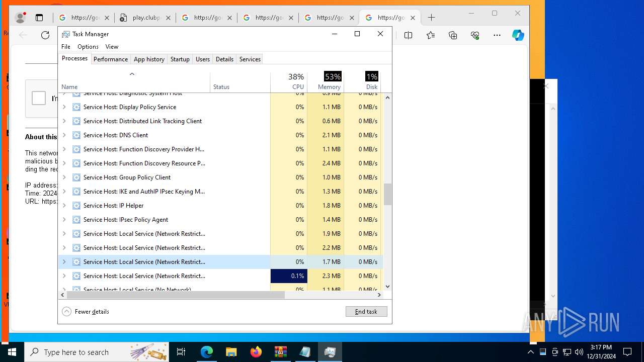
Task: Expand Service Host: Distributed Link Tracking Client
Action: pyautogui.click(x=64, y=121)
